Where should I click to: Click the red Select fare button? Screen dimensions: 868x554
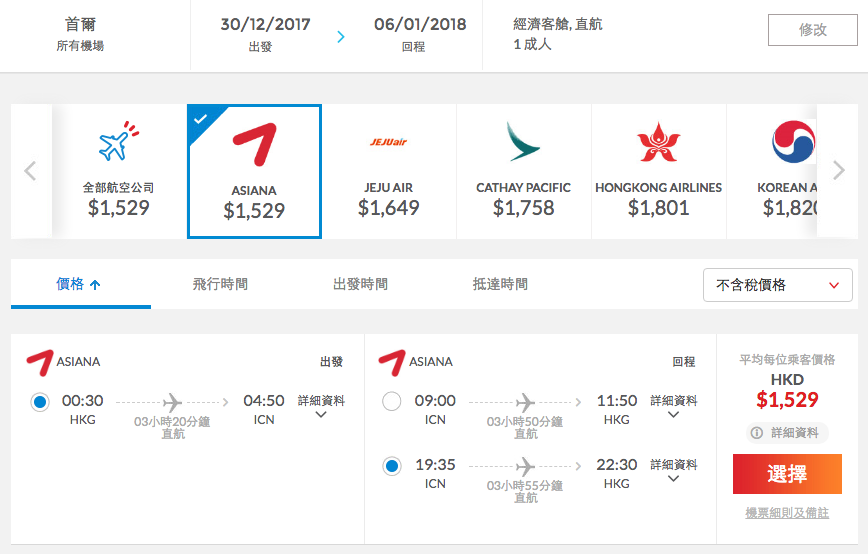point(787,474)
